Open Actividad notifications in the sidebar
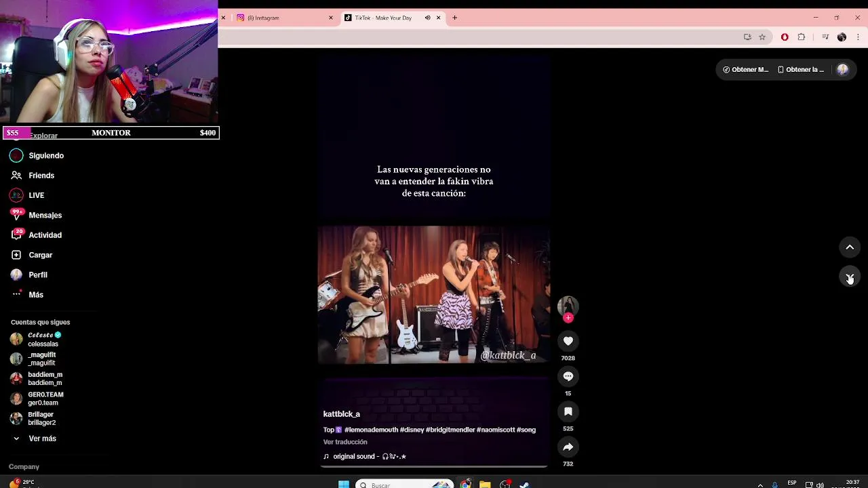 45,235
